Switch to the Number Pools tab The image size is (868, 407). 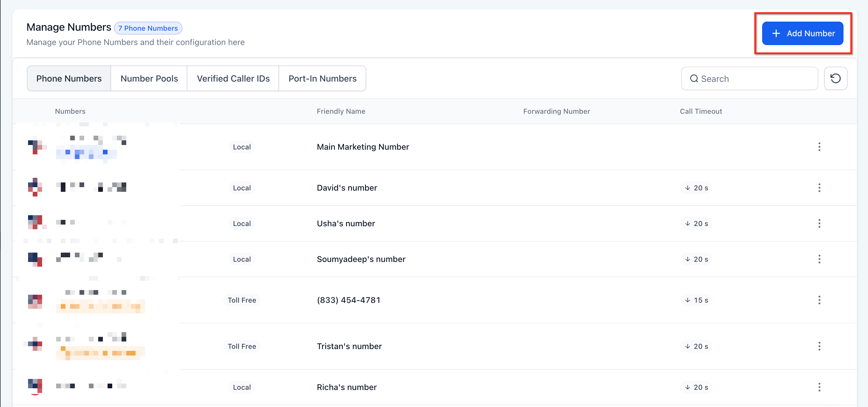[x=149, y=79]
